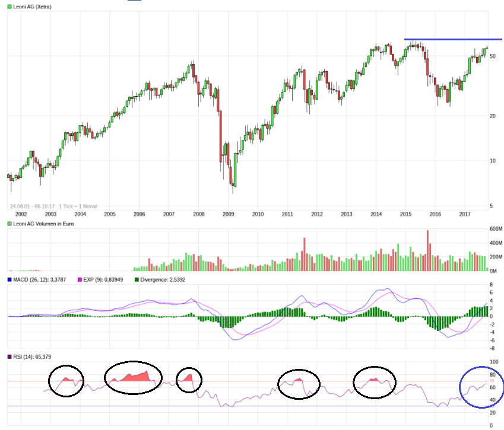Viewport: 504px width, 430px height.
Task: Click the 2007 year label on the time axis
Action: coord(169,214)
